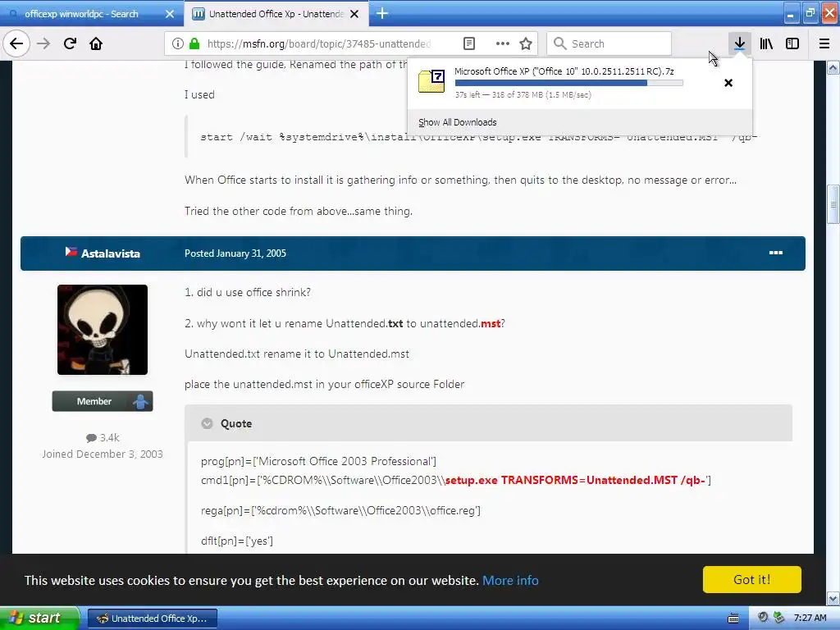Image resolution: width=840 pixels, height=630 pixels.
Task: Click the "3.4k" post count text
Action: point(110,438)
